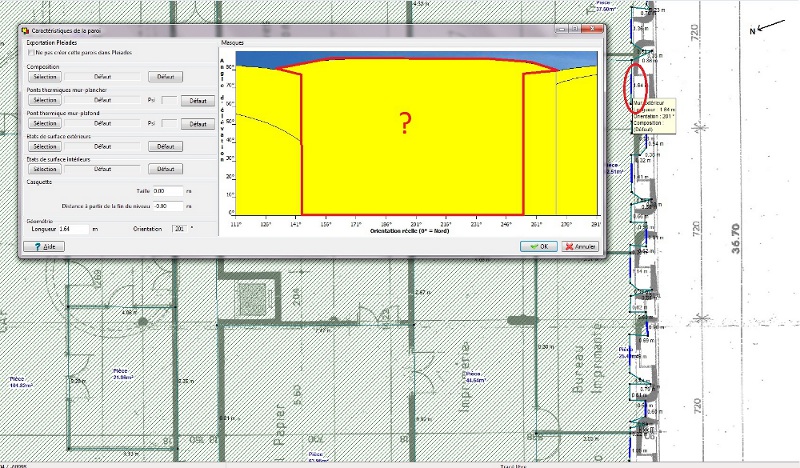
Task: Maximize the Caractéristiques de la paroi dialog
Action: 574,30
